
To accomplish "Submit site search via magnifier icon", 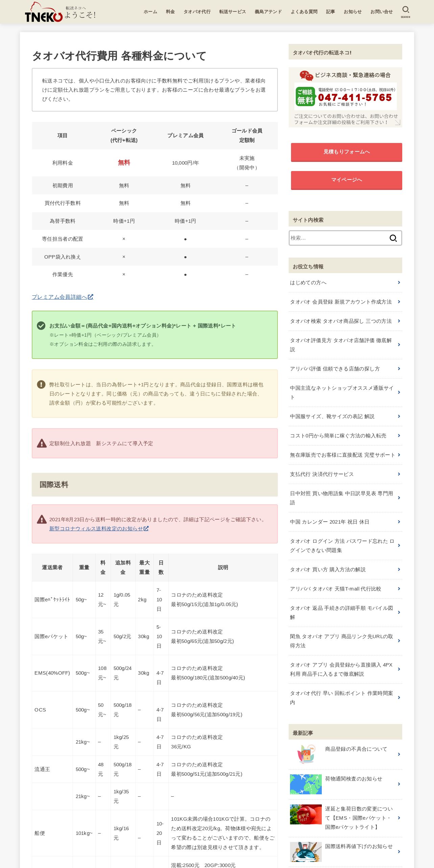I will (x=393, y=238).
